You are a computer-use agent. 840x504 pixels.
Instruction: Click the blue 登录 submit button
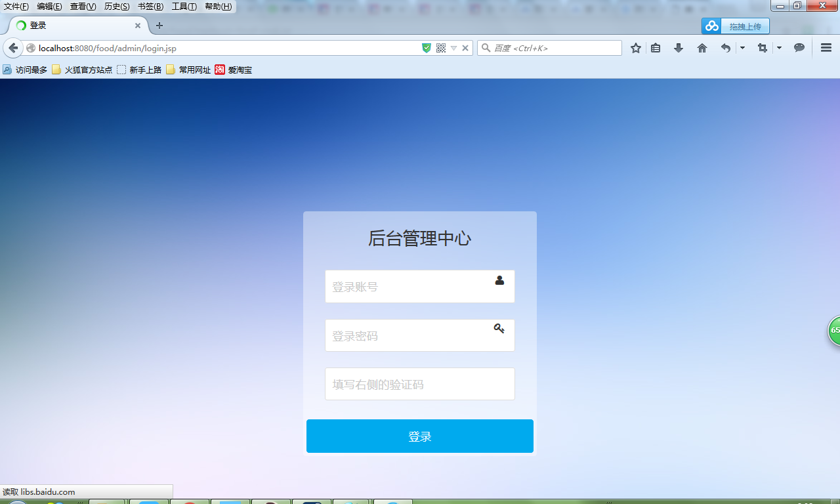coord(420,436)
